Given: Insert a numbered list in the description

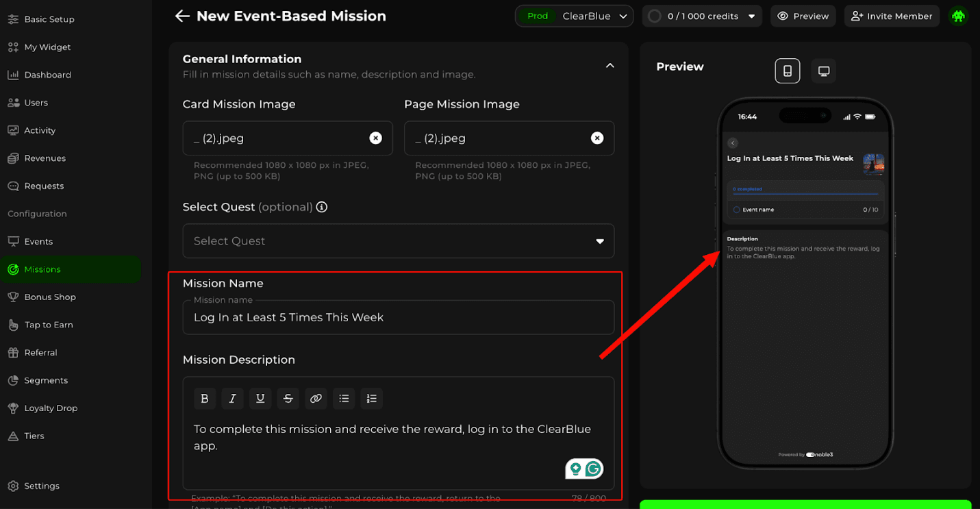Looking at the screenshot, I should click(x=371, y=398).
